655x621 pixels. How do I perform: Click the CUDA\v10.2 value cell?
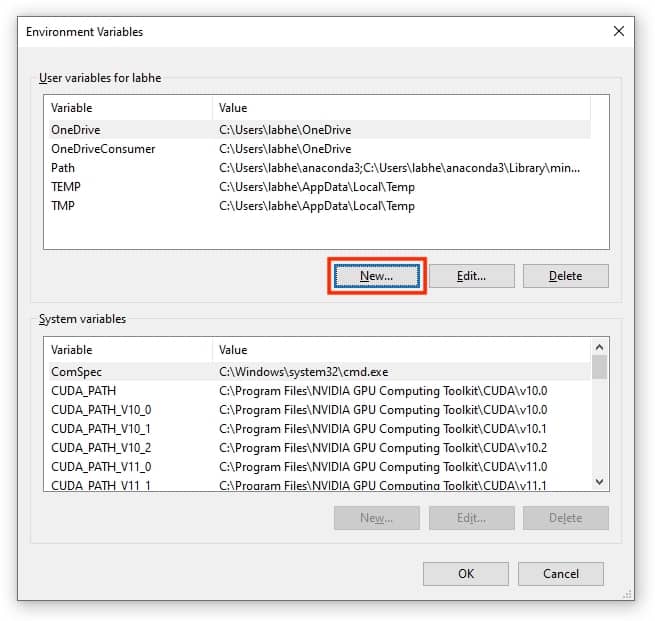[x=383, y=448]
